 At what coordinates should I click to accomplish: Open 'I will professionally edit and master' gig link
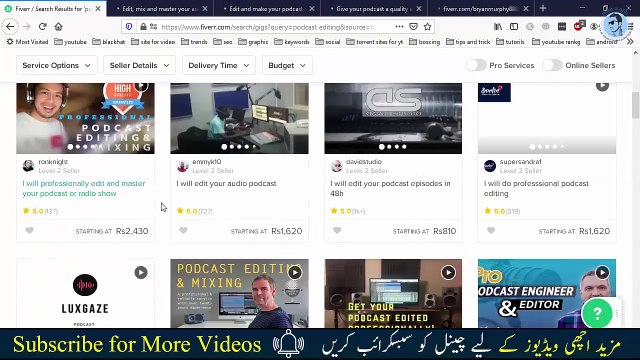click(84, 188)
